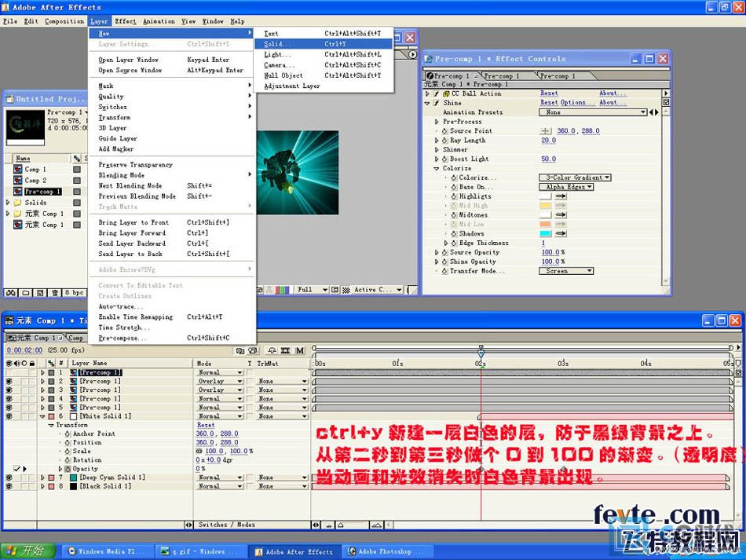Click Reset Options for Shine effect
This screenshot has width=746, height=560.
click(x=567, y=102)
